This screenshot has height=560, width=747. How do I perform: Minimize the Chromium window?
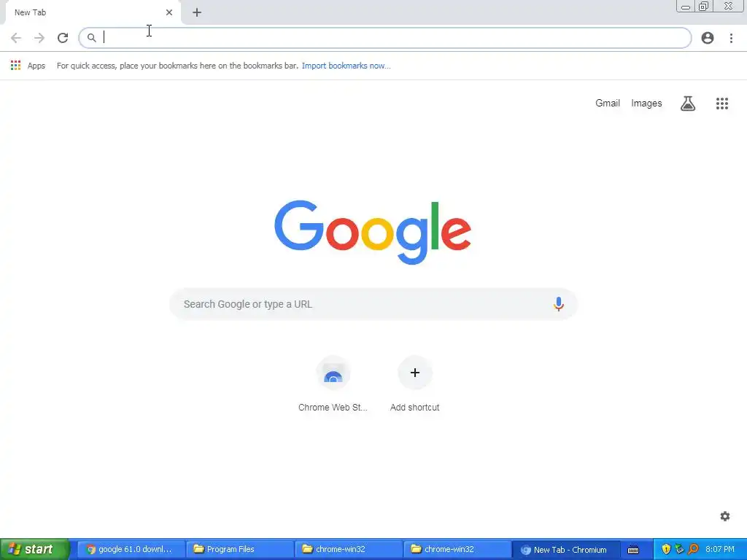coord(686,7)
